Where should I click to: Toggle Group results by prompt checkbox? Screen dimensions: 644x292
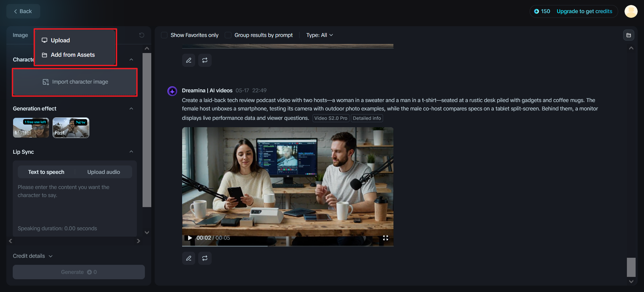228,35
